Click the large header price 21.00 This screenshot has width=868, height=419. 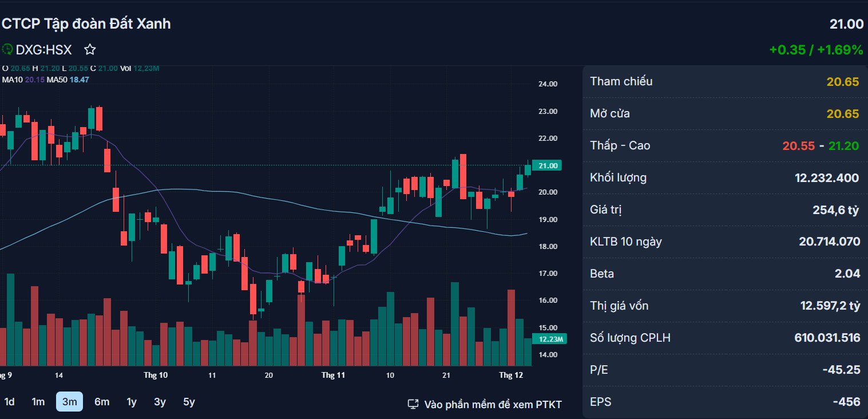[846, 24]
